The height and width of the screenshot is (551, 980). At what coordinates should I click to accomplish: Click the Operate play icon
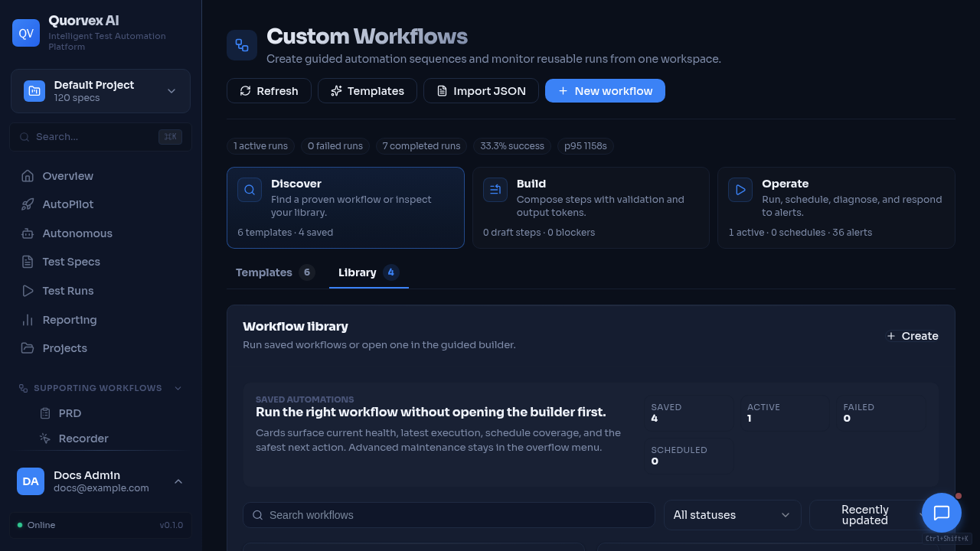click(740, 190)
